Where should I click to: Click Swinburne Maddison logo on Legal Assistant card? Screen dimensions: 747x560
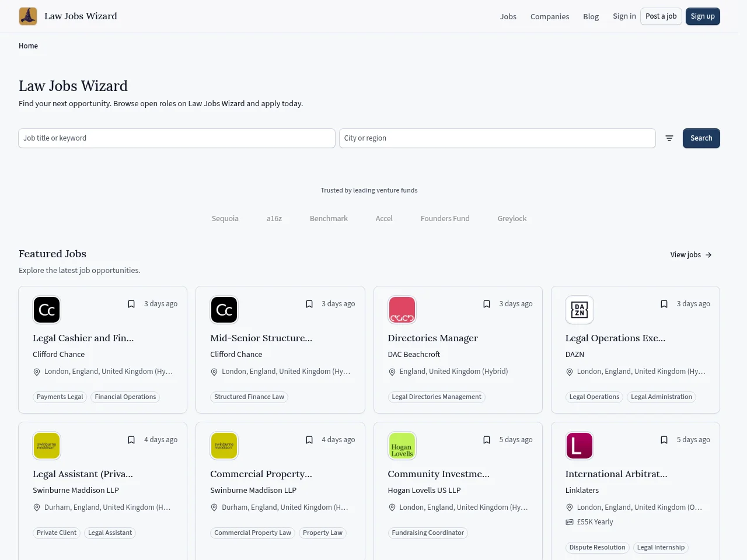pyautogui.click(x=47, y=446)
